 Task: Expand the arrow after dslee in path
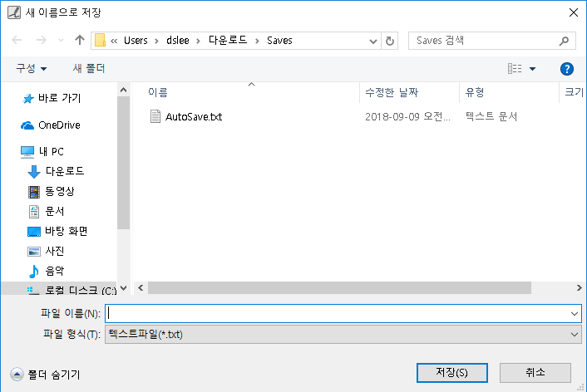point(199,41)
